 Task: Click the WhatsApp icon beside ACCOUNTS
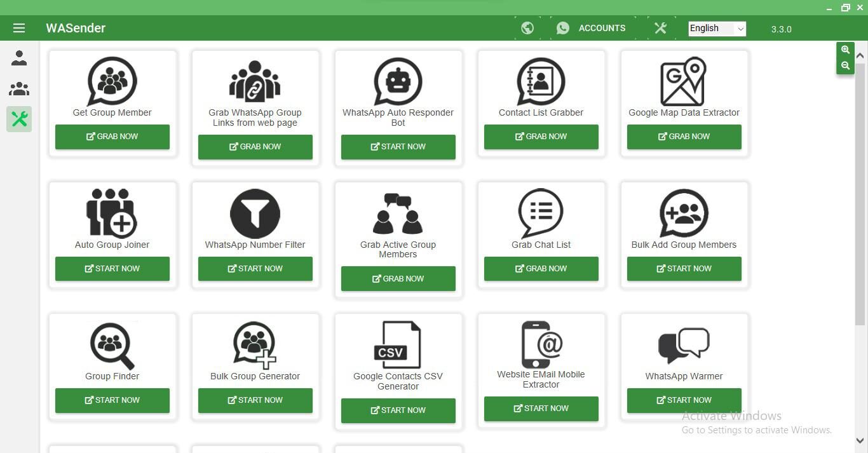pos(562,28)
